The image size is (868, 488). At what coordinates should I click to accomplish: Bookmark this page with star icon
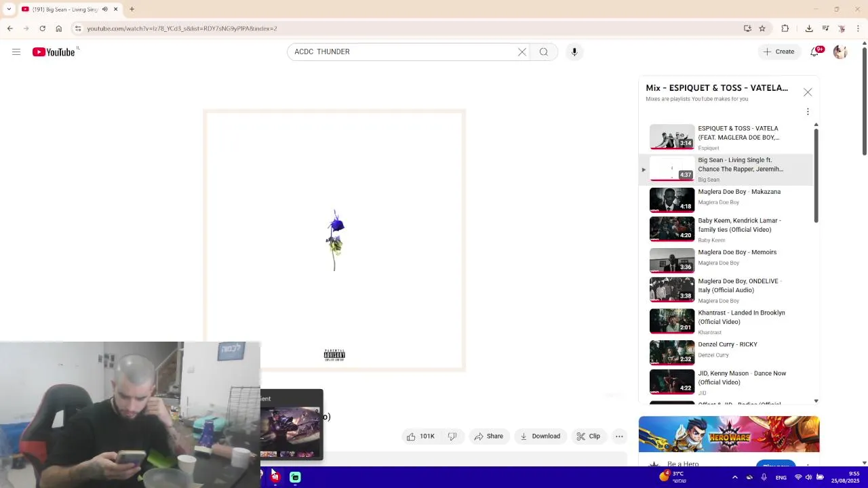pos(762,28)
